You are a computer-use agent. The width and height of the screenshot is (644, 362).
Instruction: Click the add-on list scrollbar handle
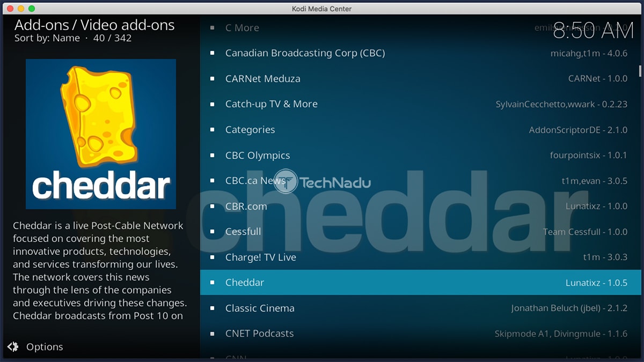(640, 71)
